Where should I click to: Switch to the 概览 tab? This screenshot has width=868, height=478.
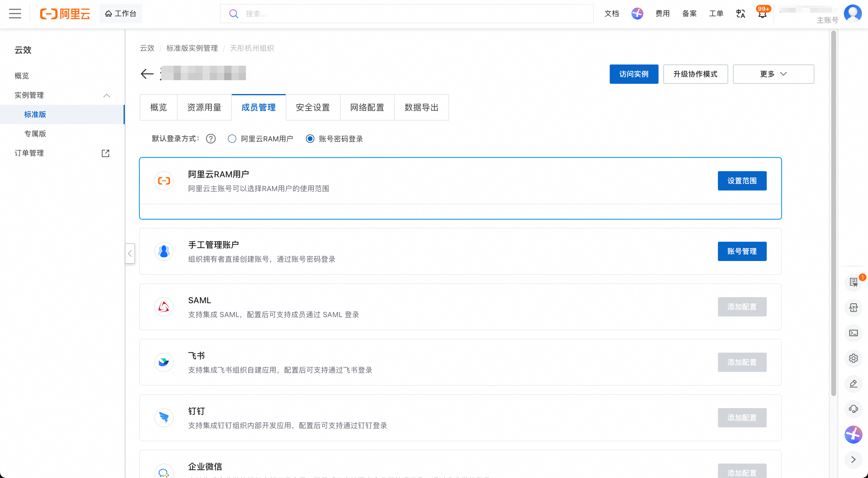(x=158, y=108)
